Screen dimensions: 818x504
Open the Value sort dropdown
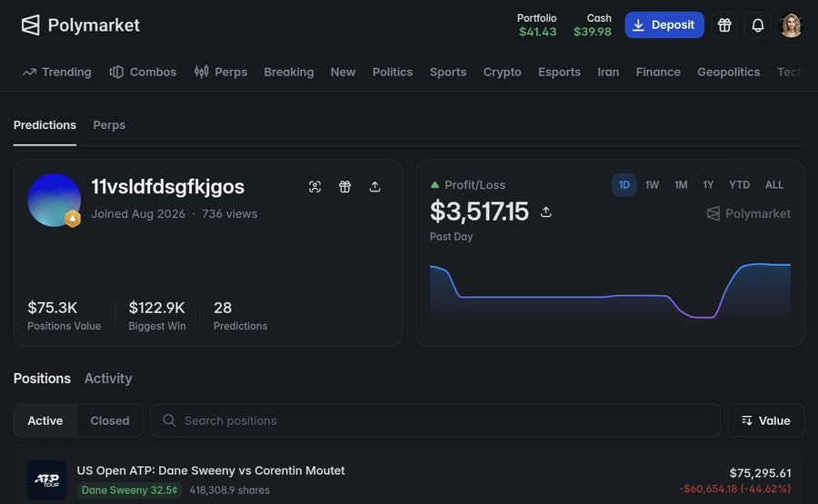coord(766,420)
